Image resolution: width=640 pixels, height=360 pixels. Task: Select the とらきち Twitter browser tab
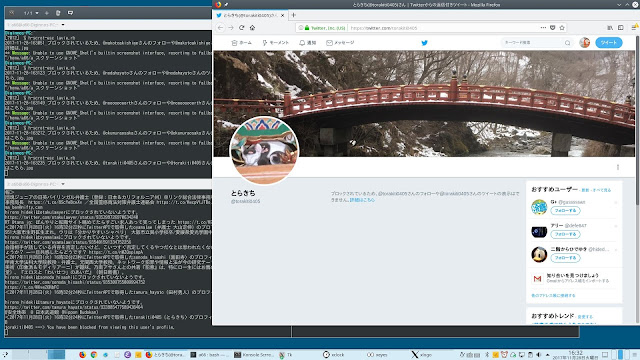[250, 15]
